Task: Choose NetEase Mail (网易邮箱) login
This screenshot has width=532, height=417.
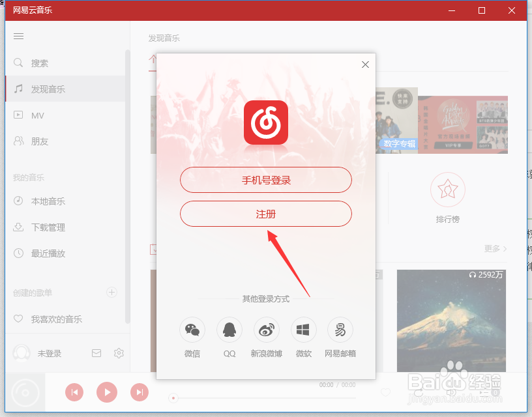Action: click(340, 330)
